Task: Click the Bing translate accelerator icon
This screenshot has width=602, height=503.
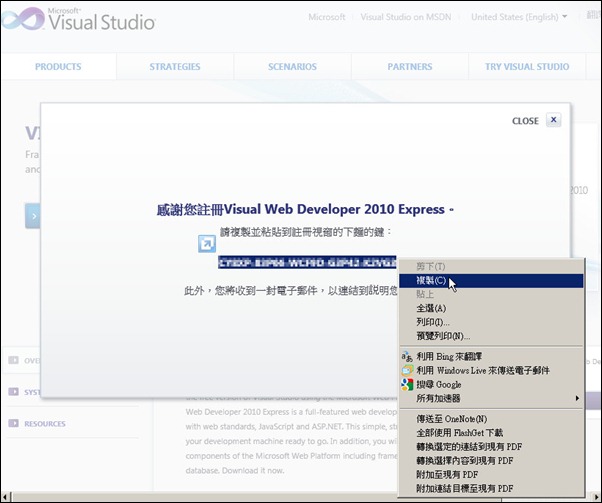Action: 407,357
